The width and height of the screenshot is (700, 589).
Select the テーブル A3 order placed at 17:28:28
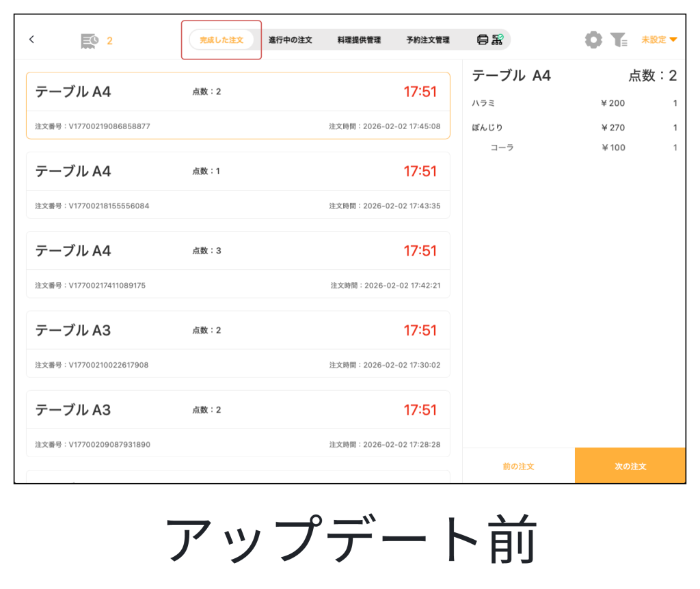[x=238, y=423]
